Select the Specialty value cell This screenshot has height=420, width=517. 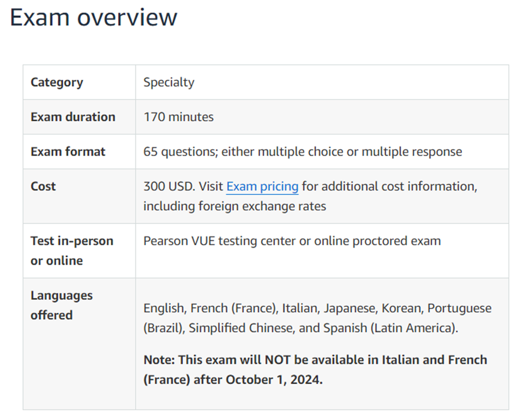[x=169, y=82]
